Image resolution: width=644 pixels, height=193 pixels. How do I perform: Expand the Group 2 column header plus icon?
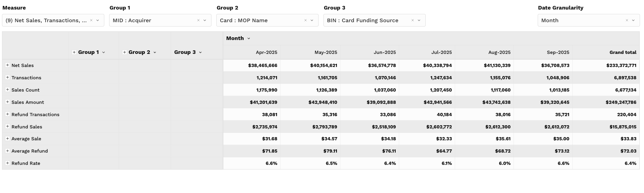(125, 52)
